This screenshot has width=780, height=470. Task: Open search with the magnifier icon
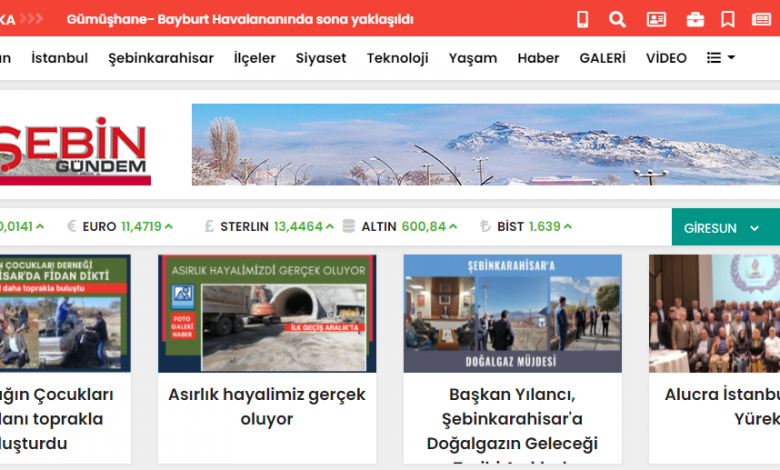click(617, 19)
